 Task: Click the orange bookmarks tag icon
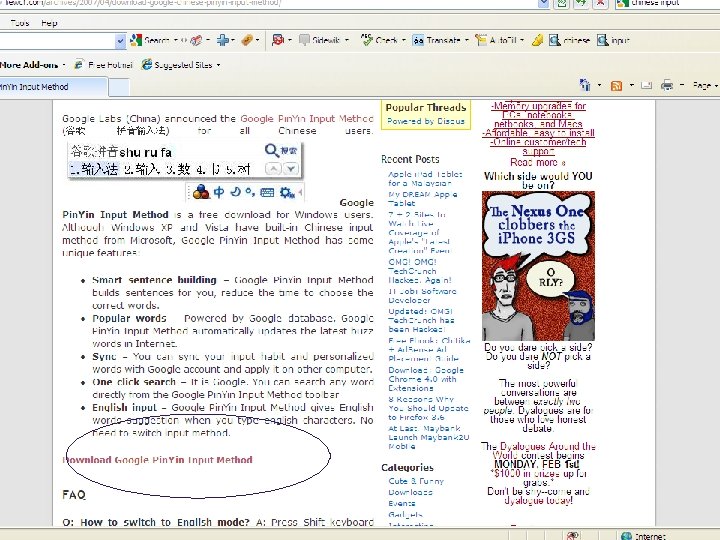point(247,40)
